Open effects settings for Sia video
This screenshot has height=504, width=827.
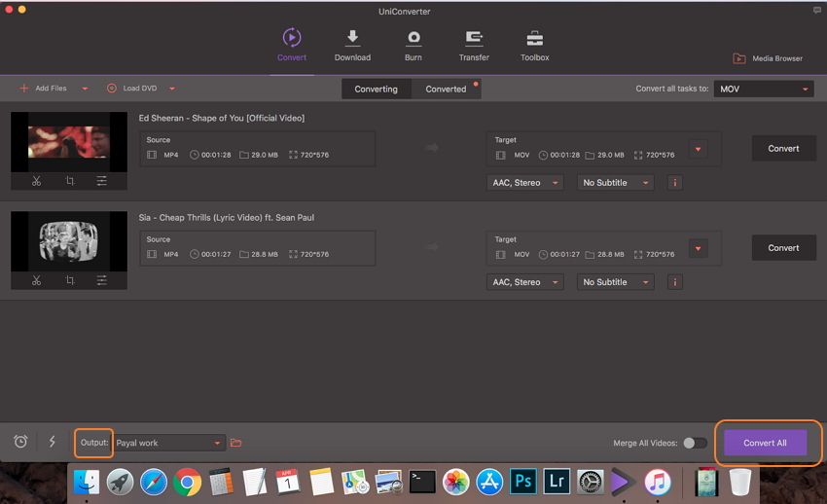pos(102,280)
